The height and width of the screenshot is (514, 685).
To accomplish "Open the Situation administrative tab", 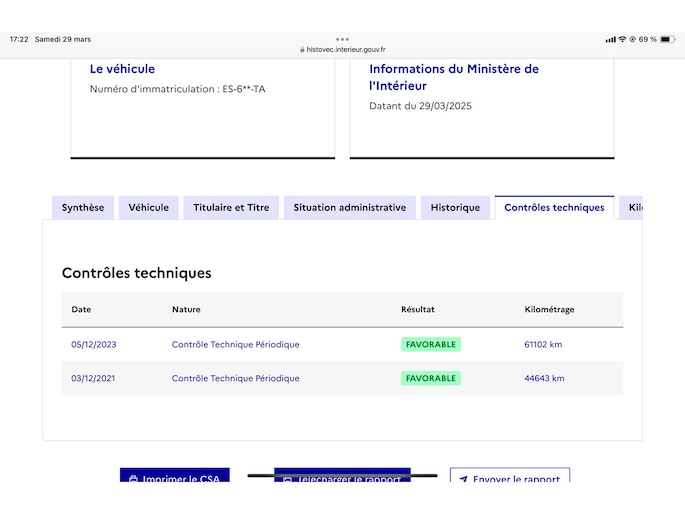I will pos(349,208).
